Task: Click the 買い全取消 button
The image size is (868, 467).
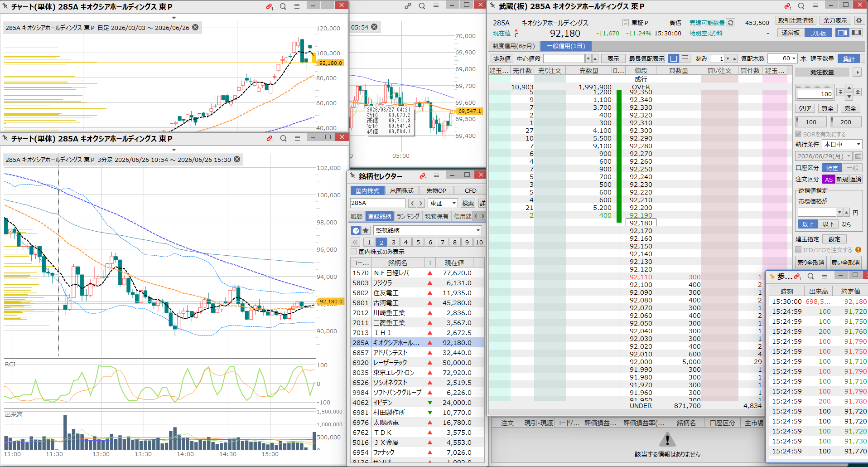Action: pos(845,263)
